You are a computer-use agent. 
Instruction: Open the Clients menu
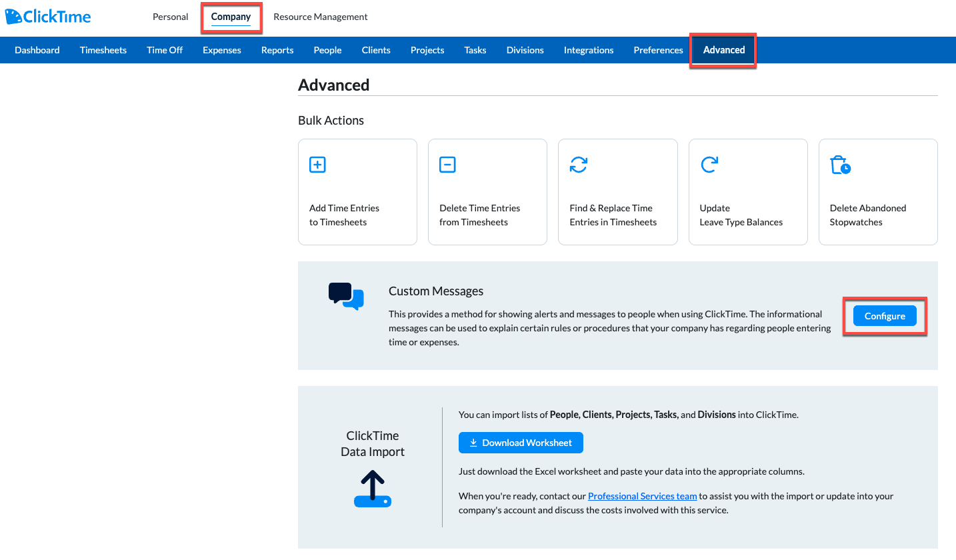(x=376, y=50)
